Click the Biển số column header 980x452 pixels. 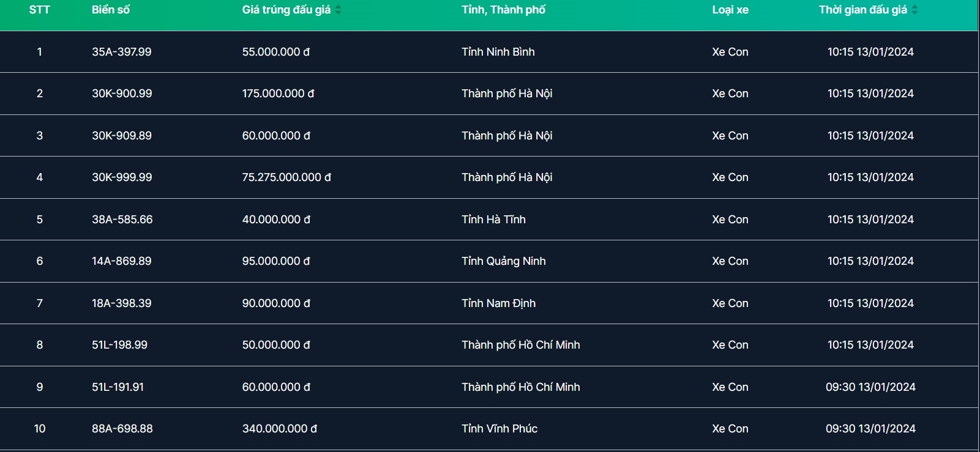(x=111, y=10)
